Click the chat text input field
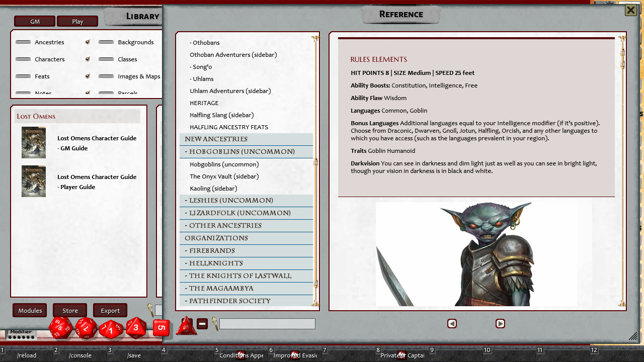This screenshot has width=644, height=362. (x=267, y=323)
